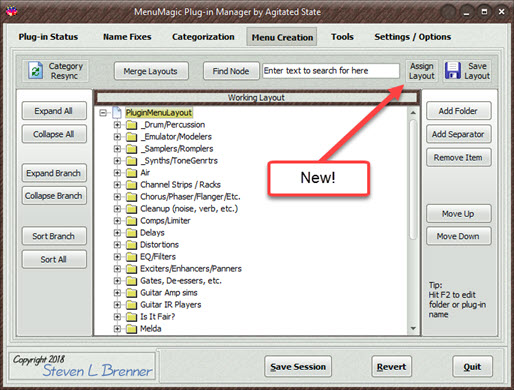Select the Comps/Limiter tree label
This screenshot has height=390, width=514.
click(x=165, y=221)
